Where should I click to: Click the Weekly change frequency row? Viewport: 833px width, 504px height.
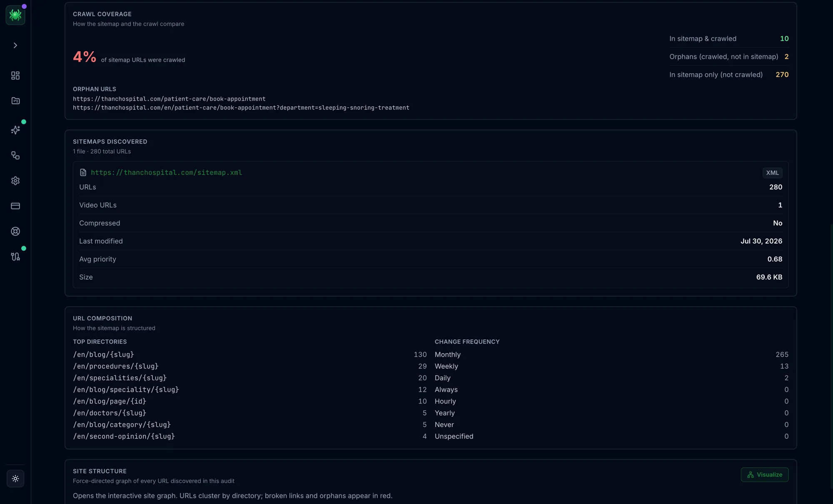click(611, 366)
